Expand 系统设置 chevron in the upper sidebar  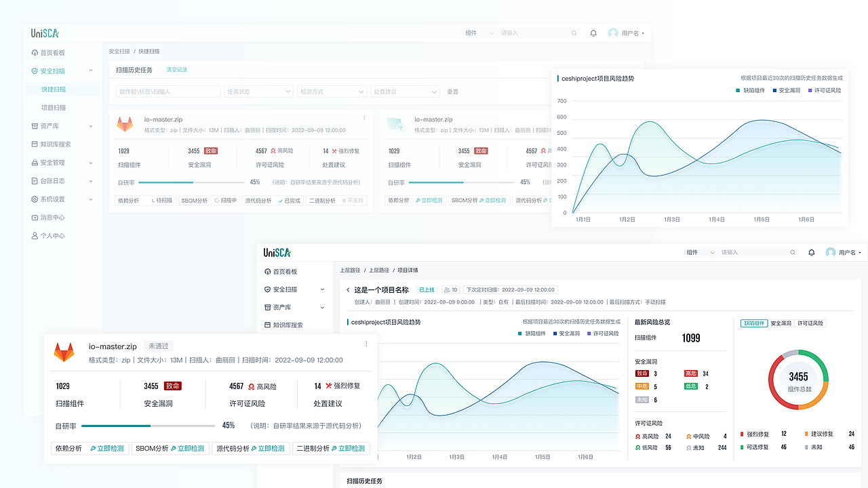click(x=91, y=199)
